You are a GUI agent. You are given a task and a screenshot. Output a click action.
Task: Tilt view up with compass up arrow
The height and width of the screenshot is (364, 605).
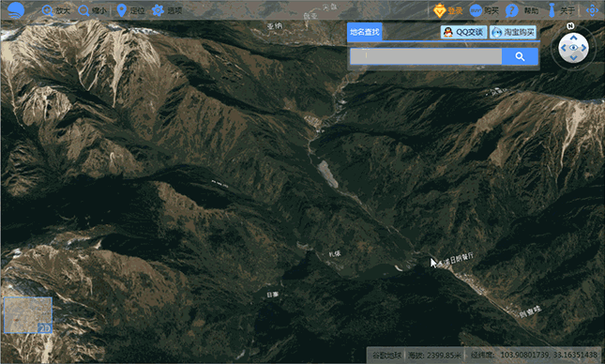pos(574,38)
